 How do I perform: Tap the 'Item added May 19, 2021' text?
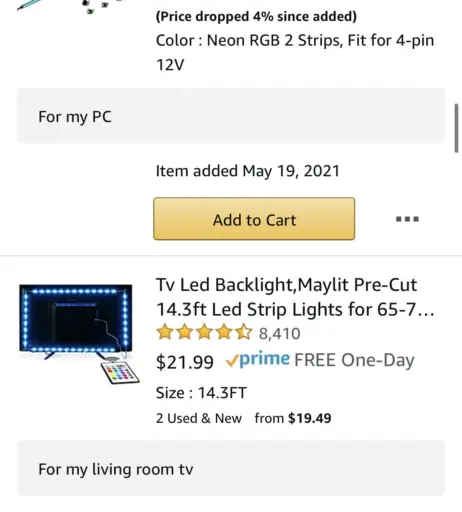click(x=248, y=171)
